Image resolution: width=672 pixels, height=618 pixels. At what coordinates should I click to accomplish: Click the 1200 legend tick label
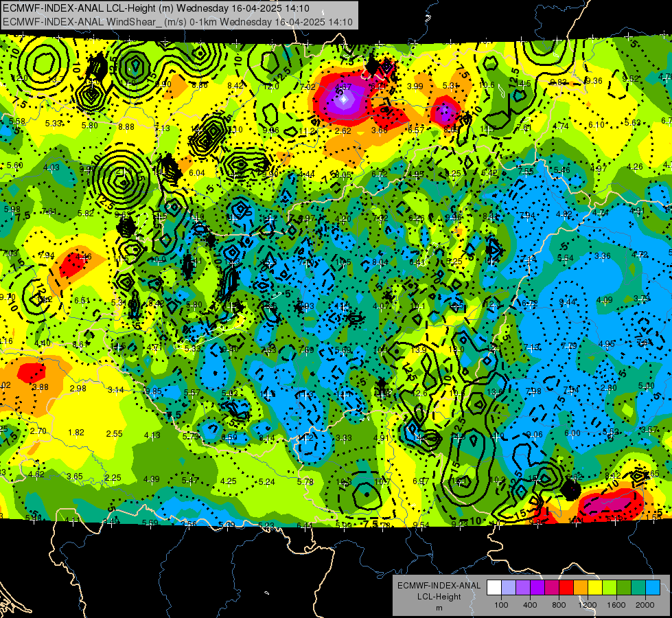tap(588, 605)
